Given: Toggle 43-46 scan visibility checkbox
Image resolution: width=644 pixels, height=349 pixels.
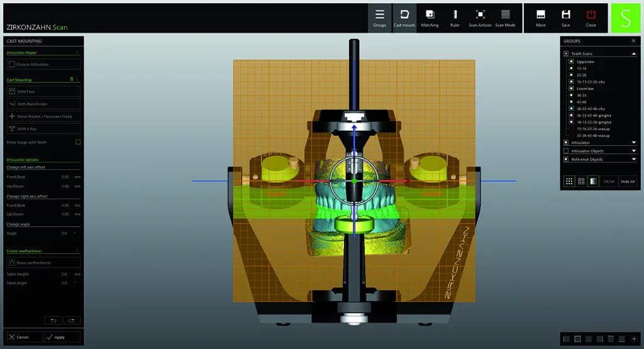Looking at the screenshot, I should (571, 102).
